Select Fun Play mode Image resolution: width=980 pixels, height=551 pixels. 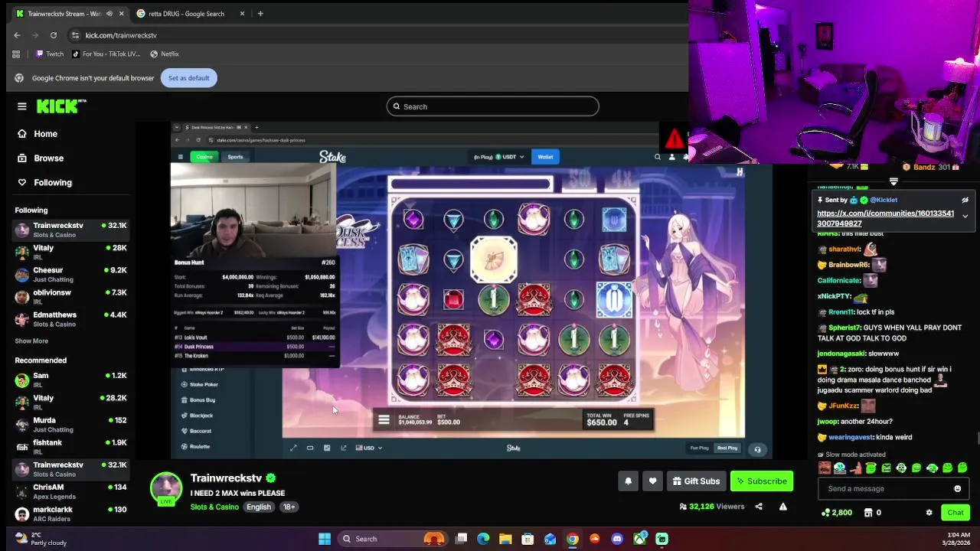point(700,448)
